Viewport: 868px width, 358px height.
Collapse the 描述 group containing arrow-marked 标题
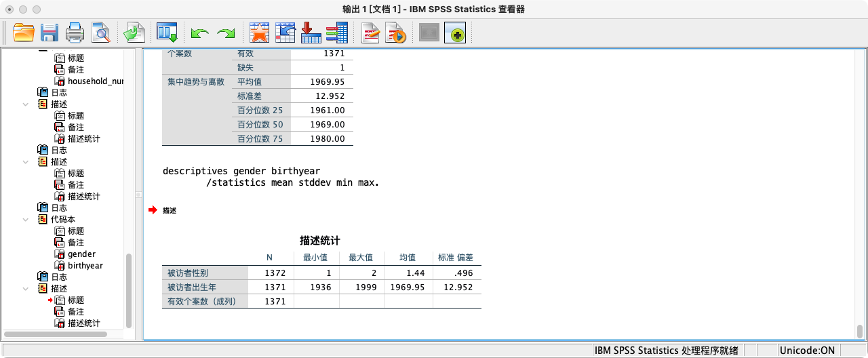[x=25, y=289]
